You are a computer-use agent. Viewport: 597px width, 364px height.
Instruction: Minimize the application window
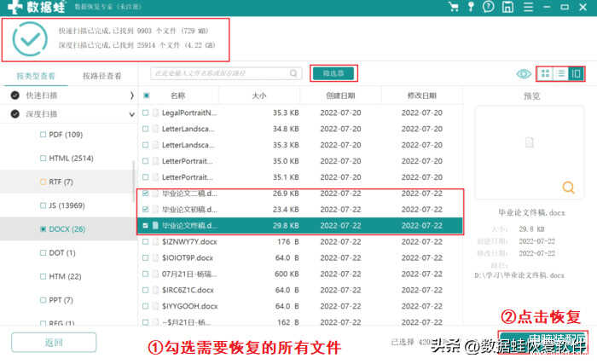coord(547,7)
